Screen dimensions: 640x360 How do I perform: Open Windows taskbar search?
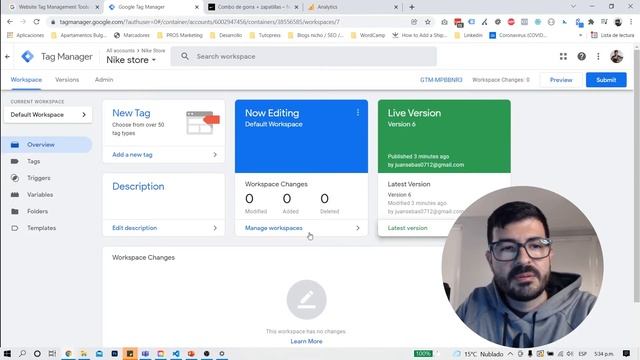pyautogui.click(x=22, y=353)
